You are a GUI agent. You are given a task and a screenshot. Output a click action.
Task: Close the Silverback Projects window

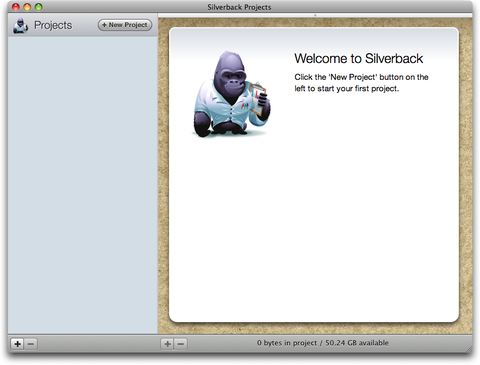click(16, 7)
